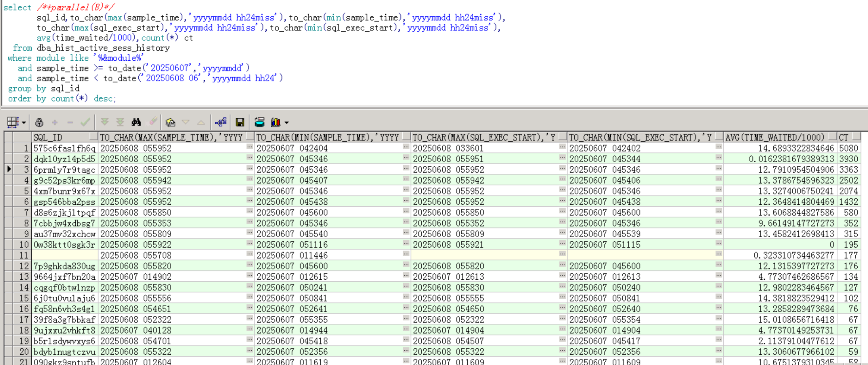868x365 pixels.
Task: Click dba_hist_active_sess_history in the SQL editor
Action: [103, 48]
